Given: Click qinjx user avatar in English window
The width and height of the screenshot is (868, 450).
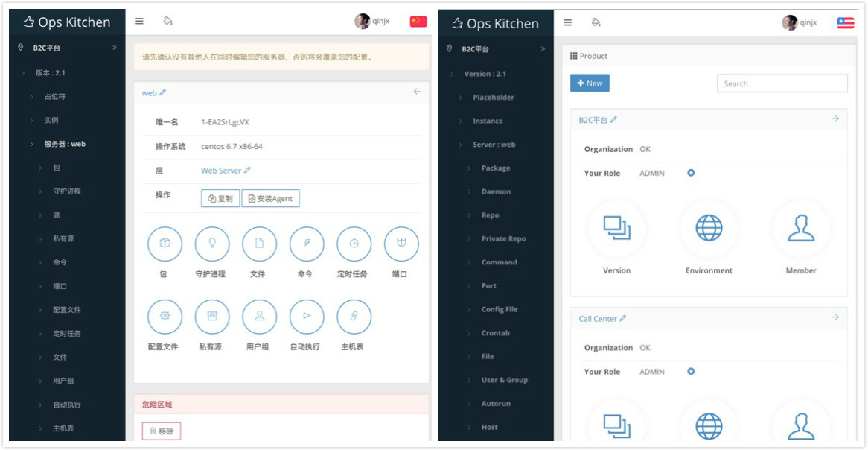Looking at the screenshot, I should [x=790, y=22].
